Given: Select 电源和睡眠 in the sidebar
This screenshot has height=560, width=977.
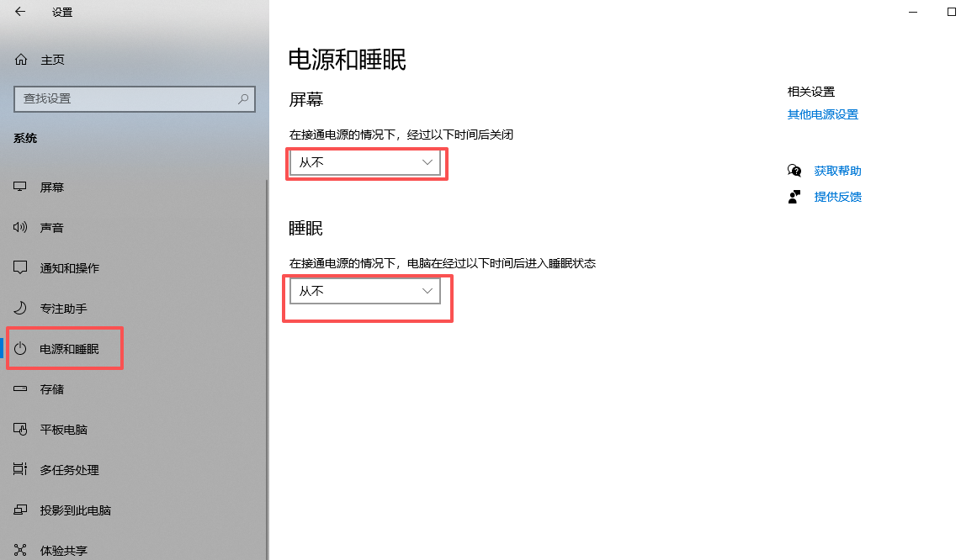Looking at the screenshot, I should tap(69, 349).
